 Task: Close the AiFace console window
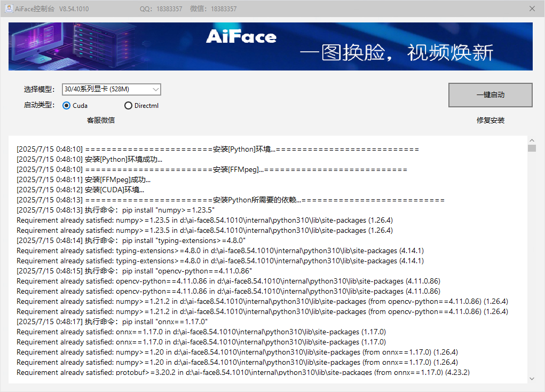click(x=532, y=9)
